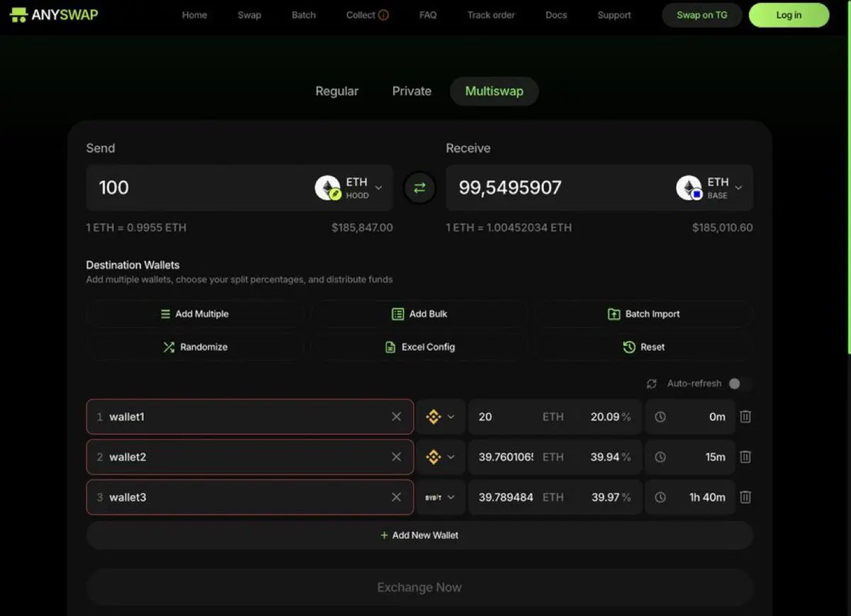Delete the wallet1 row with trash icon
This screenshot has width=851, height=616.
pyautogui.click(x=745, y=417)
